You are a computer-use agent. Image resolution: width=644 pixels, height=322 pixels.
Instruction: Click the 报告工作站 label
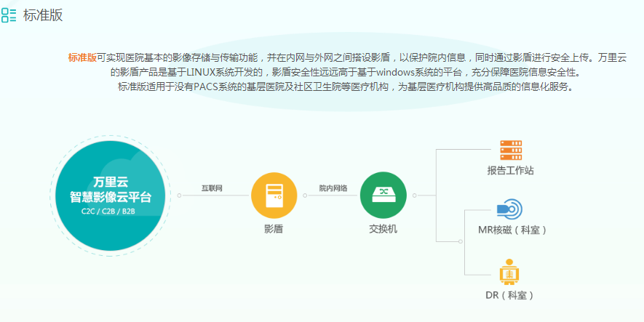(x=511, y=171)
